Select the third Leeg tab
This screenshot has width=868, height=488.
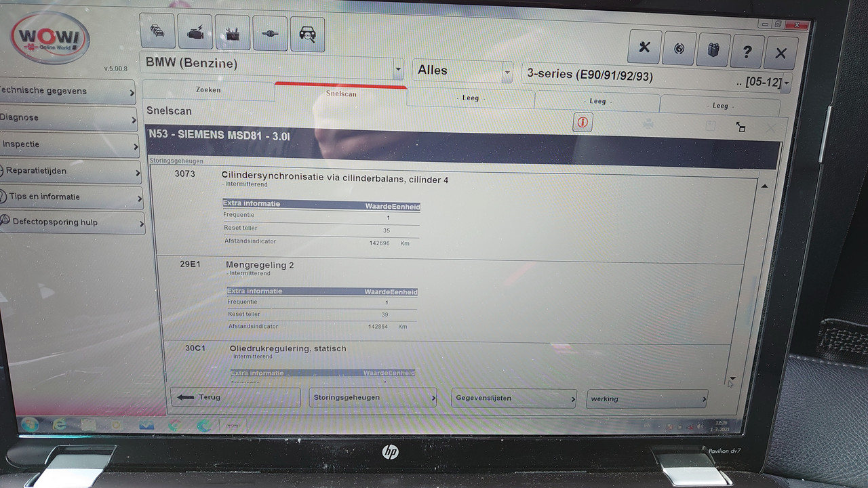(720, 106)
